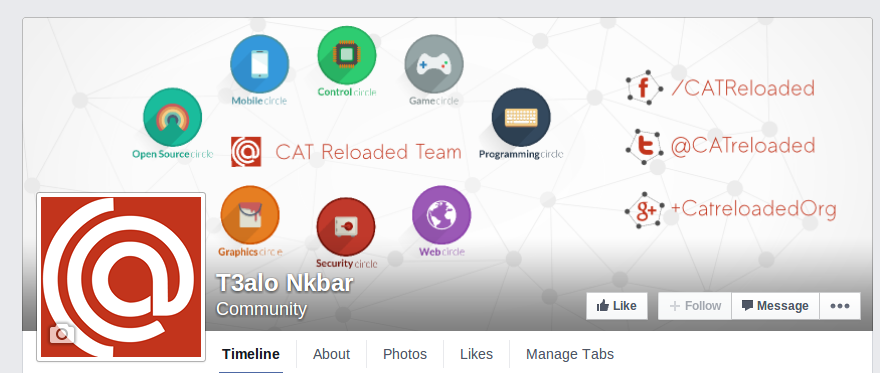The height and width of the screenshot is (373, 880).
Task: Open the Manage Tabs option
Action: click(570, 354)
